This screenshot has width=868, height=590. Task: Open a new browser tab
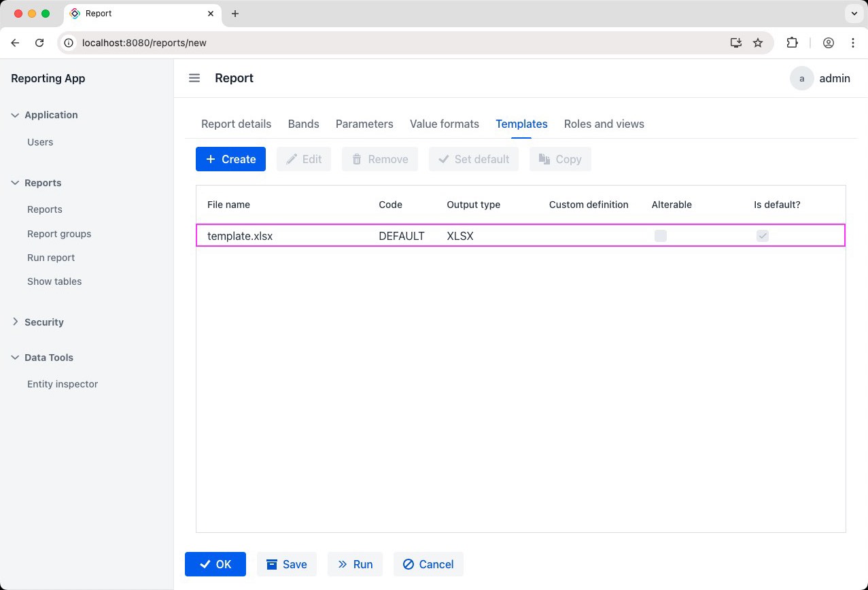click(x=235, y=14)
